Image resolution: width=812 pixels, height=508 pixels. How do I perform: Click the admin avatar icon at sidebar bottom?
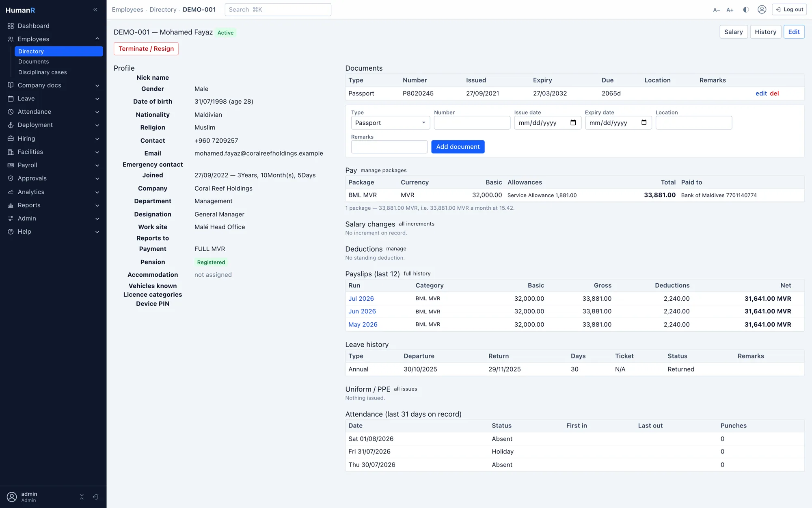pos(12,497)
